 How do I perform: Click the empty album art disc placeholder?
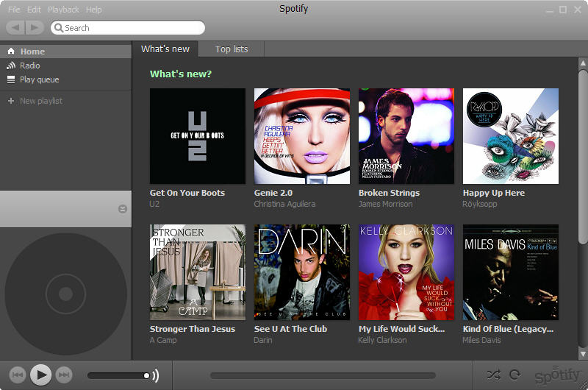(x=65, y=294)
